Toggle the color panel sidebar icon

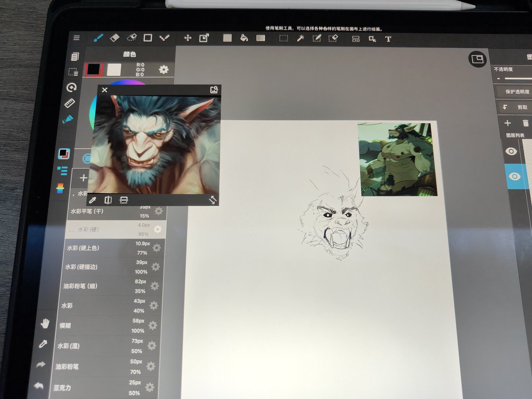(x=64, y=153)
